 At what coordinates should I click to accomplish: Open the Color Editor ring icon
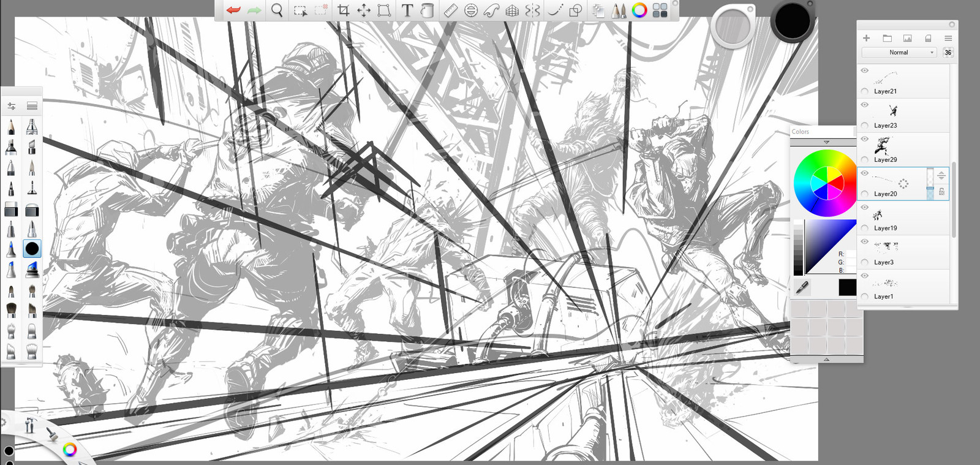[639, 10]
